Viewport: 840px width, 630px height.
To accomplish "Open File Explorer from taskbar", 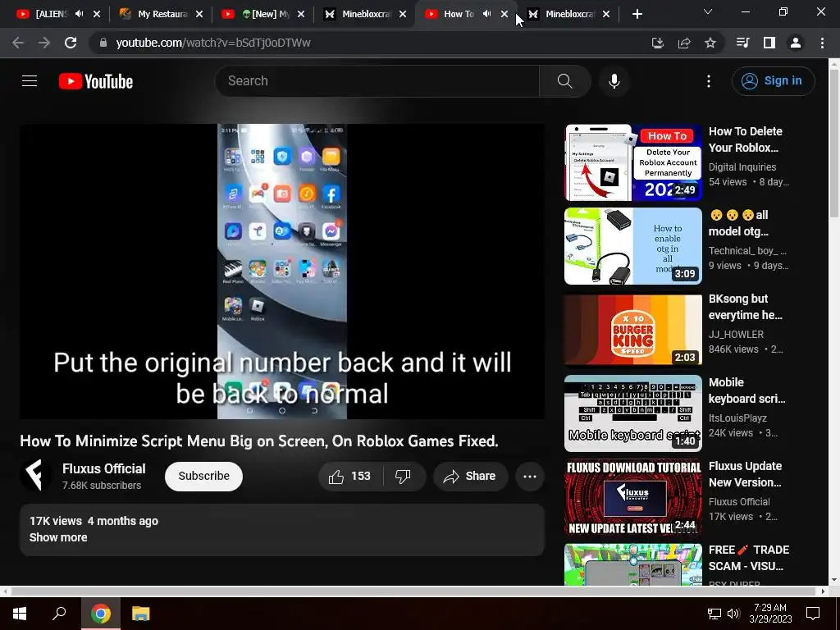I will pyautogui.click(x=140, y=614).
